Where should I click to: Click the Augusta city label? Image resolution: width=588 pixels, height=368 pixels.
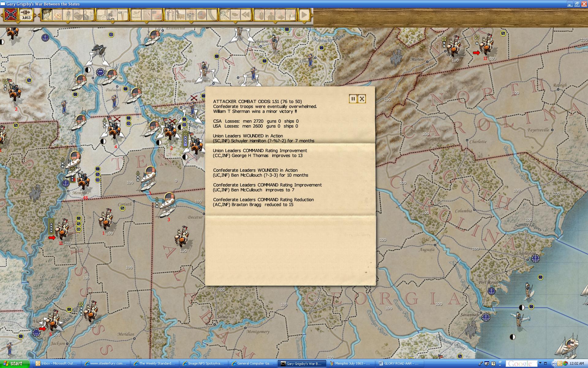427,250
